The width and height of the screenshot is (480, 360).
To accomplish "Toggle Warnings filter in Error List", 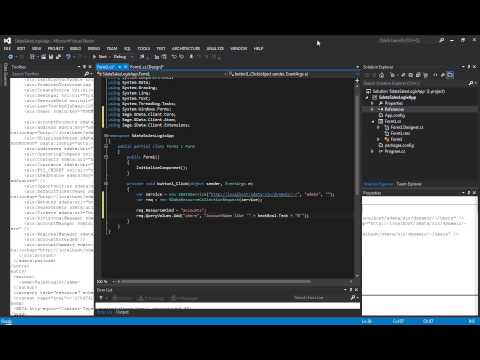I will coord(151,298).
